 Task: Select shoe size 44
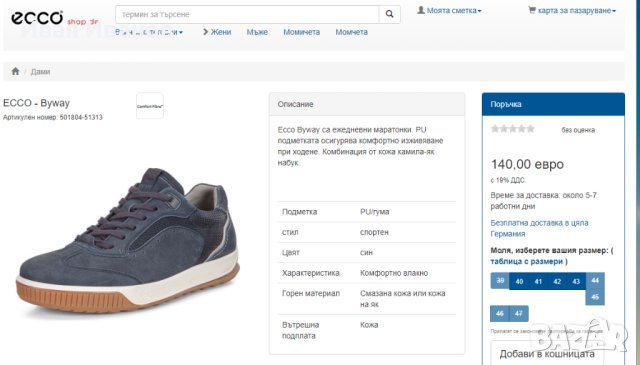tap(595, 280)
